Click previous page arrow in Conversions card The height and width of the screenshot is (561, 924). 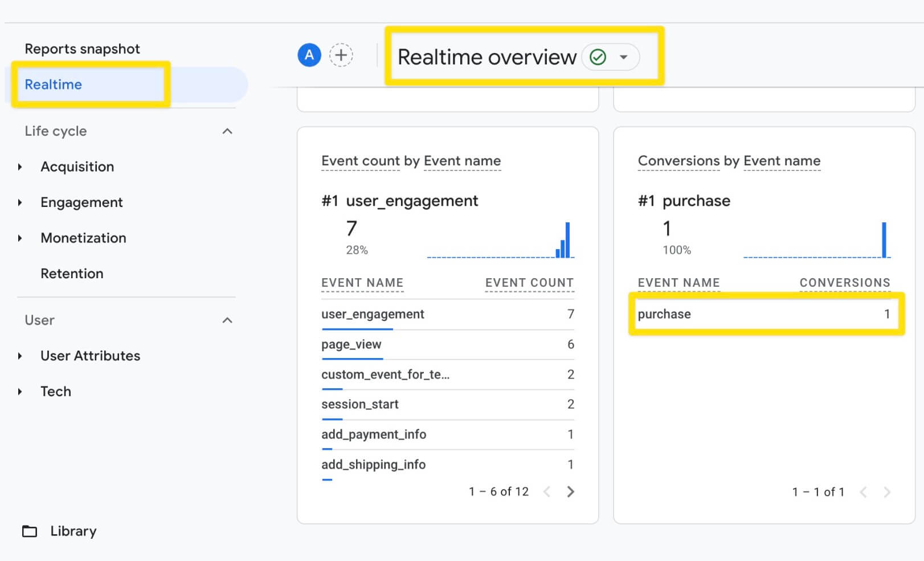[x=863, y=492]
